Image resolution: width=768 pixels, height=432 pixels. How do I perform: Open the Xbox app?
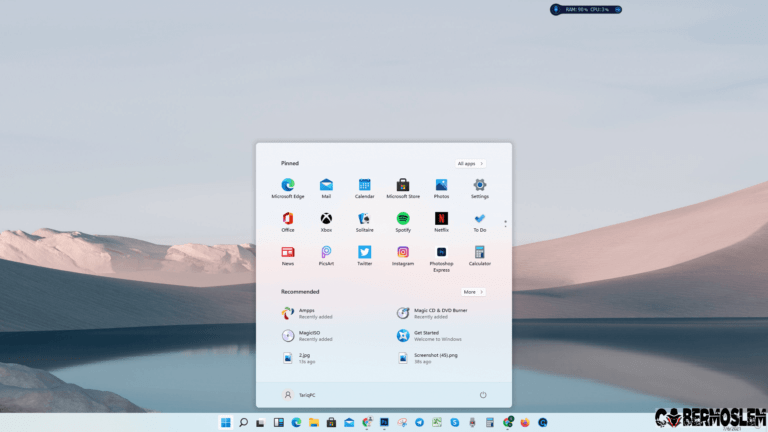(326, 222)
